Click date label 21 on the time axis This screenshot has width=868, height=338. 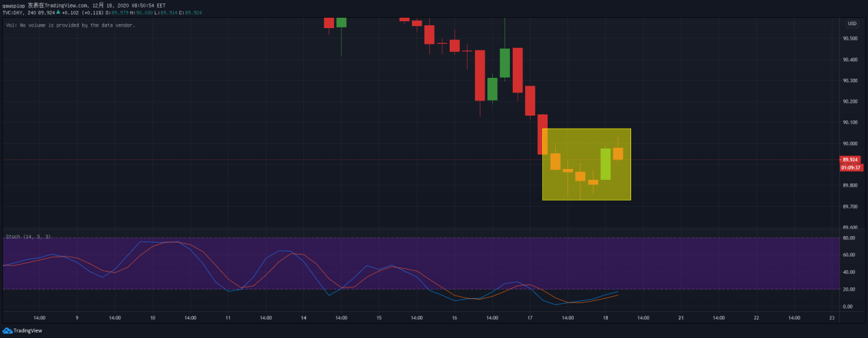[680, 317]
